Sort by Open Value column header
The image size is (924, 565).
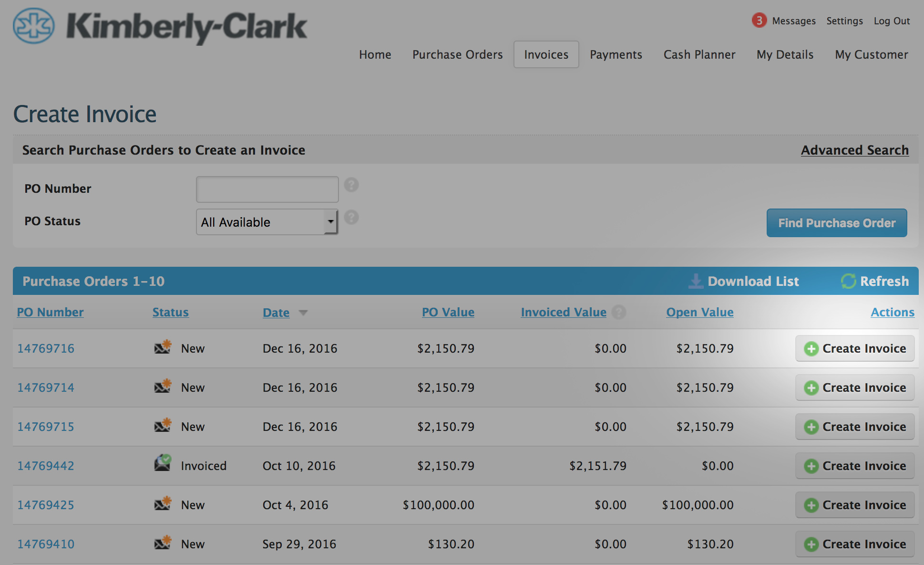point(700,313)
